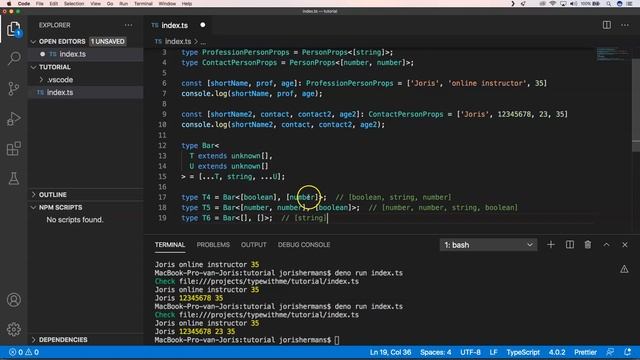Viewport: 640px width, 360px height.
Task: Open the Manage gear icon
Action: point(13,329)
